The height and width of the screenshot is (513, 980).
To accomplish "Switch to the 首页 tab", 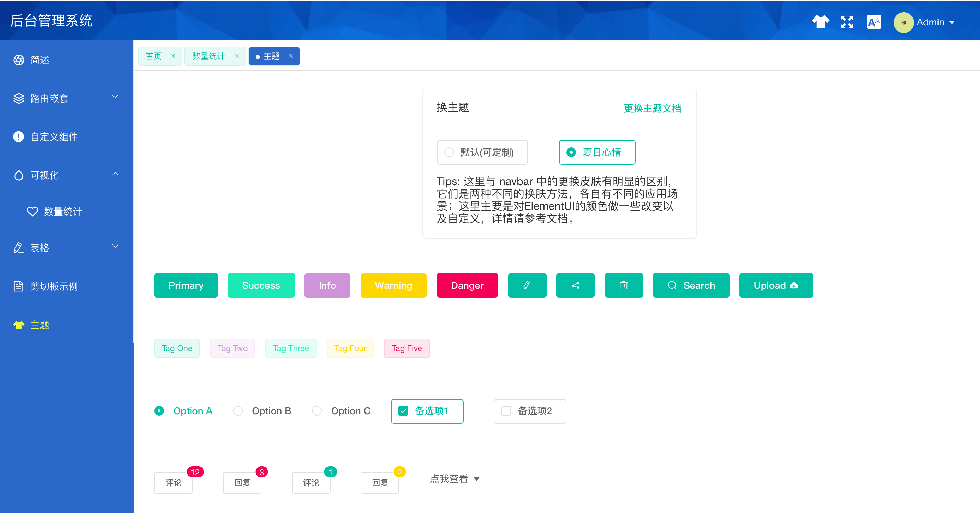I will coord(154,56).
